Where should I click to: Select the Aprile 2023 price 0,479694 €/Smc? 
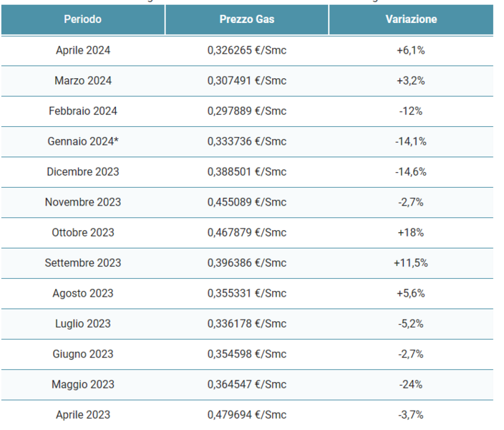point(247,414)
